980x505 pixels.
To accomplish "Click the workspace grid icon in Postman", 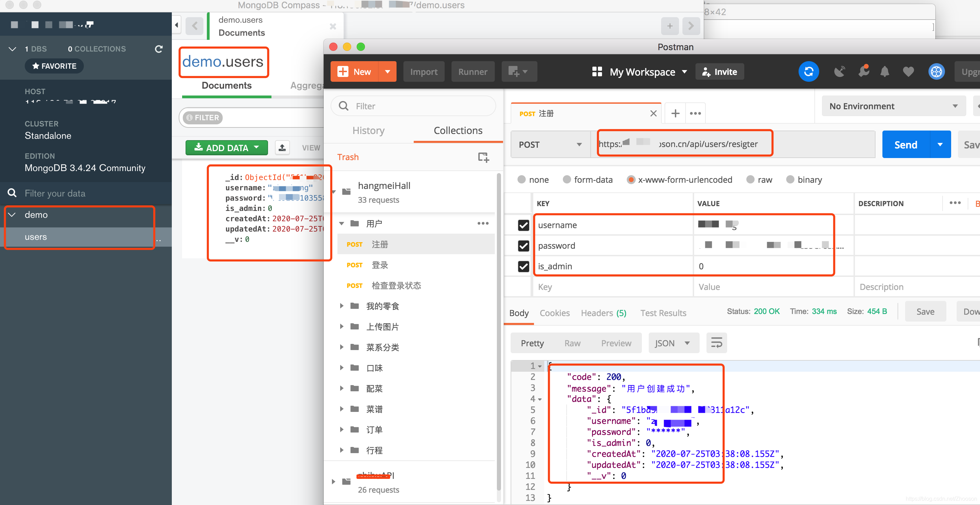I will [x=597, y=71].
